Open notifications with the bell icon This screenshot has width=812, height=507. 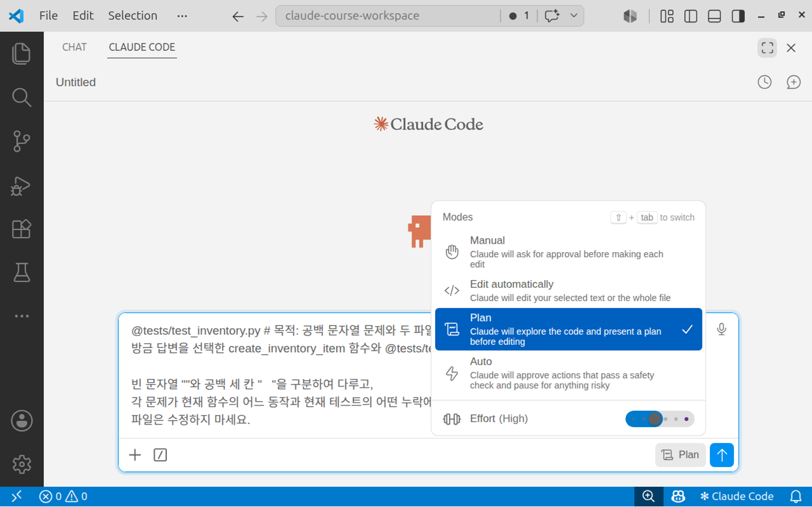coord(796,497)
